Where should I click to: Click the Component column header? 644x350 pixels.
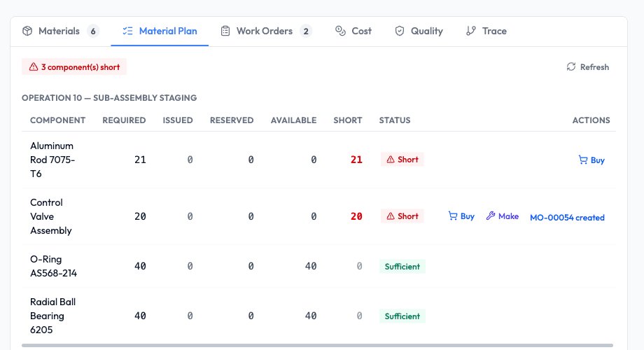point(57,120)
